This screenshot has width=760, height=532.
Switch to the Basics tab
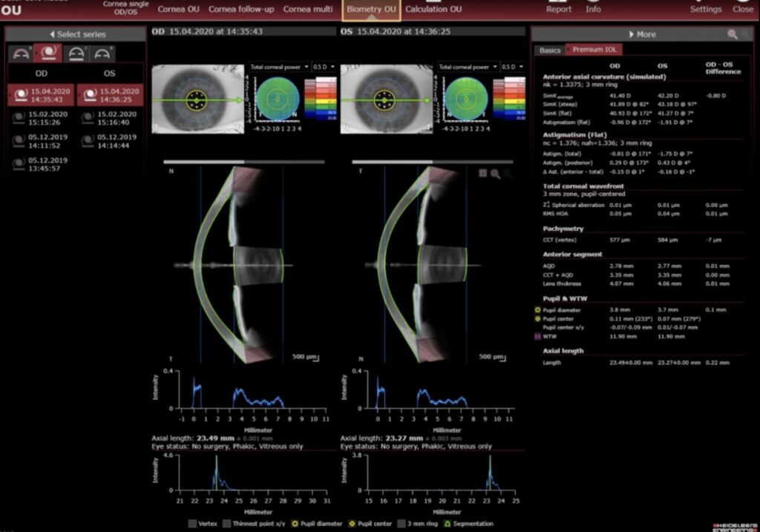(x=550, y=50)
